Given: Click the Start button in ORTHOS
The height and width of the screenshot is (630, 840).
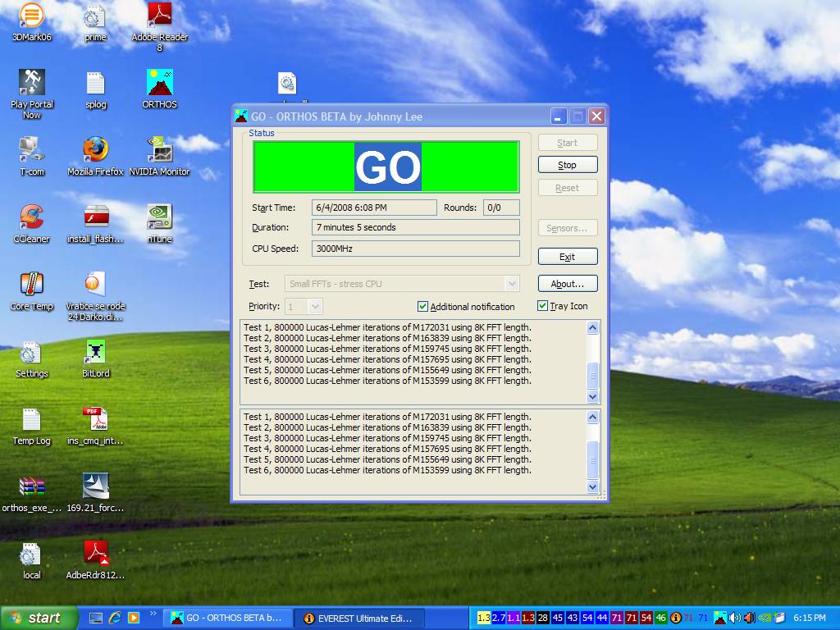Looking at the screenshot, I should coord(568,143).
